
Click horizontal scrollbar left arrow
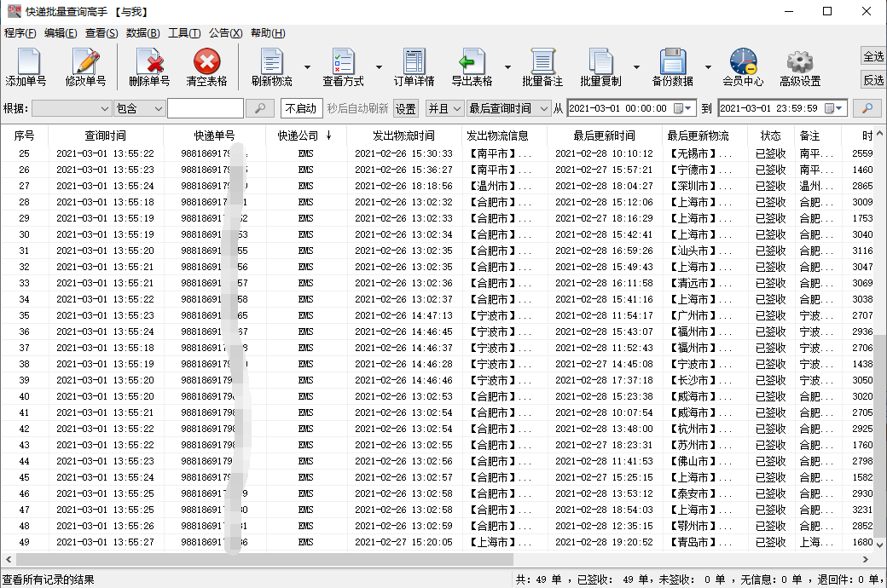pyautogui.click(x=9, y=559)
